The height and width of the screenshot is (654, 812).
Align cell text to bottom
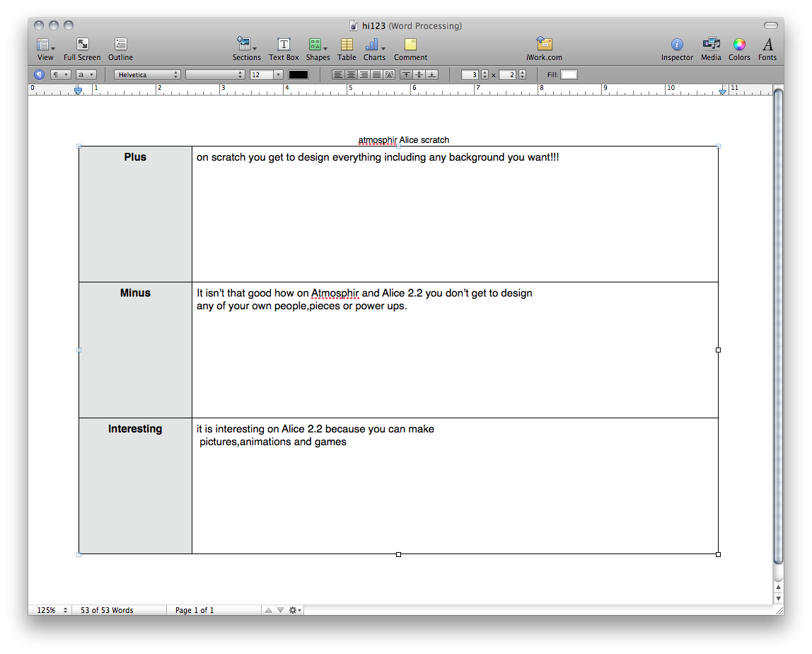coord(432,74)
